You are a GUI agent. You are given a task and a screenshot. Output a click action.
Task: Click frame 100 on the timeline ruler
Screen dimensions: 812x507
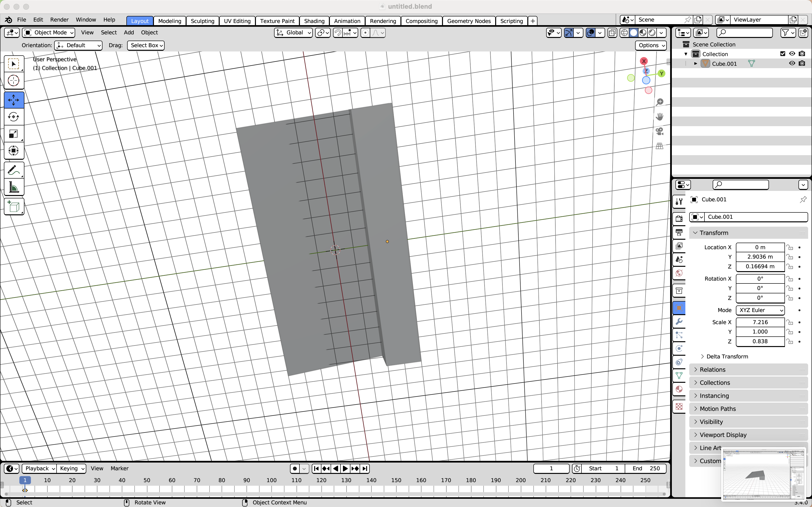[x=271, y=480]
